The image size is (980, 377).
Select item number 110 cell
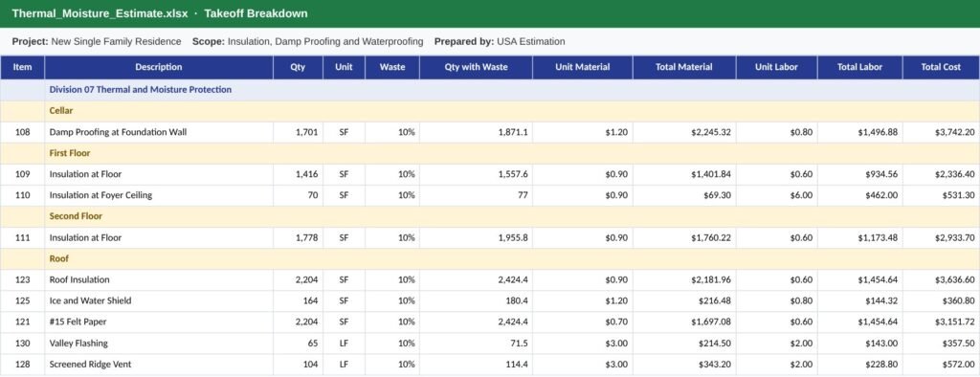tap(23, 195)
